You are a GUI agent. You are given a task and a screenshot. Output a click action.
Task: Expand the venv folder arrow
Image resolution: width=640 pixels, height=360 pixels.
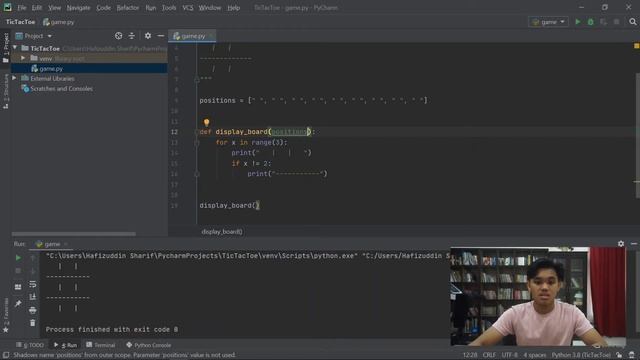point(23,58)
